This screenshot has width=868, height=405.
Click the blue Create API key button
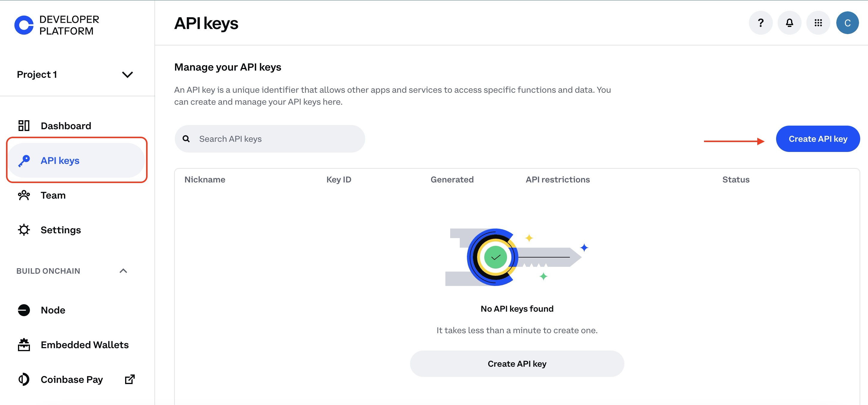click(818, 139)
